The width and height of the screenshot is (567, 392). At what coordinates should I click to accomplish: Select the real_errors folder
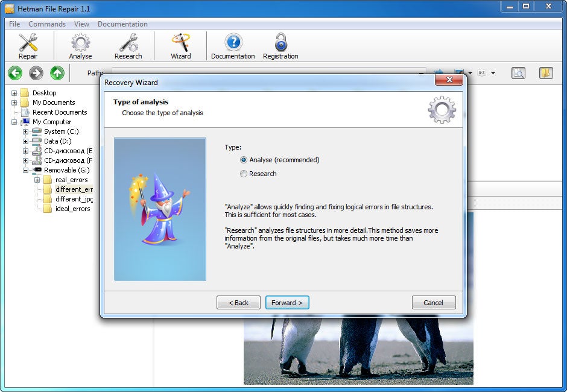73,179
